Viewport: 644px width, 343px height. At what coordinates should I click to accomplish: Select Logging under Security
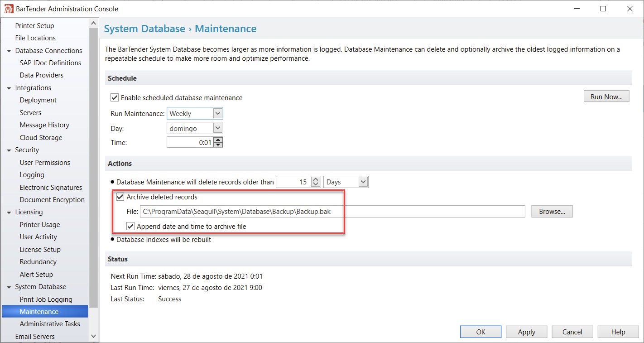[32, 175]
